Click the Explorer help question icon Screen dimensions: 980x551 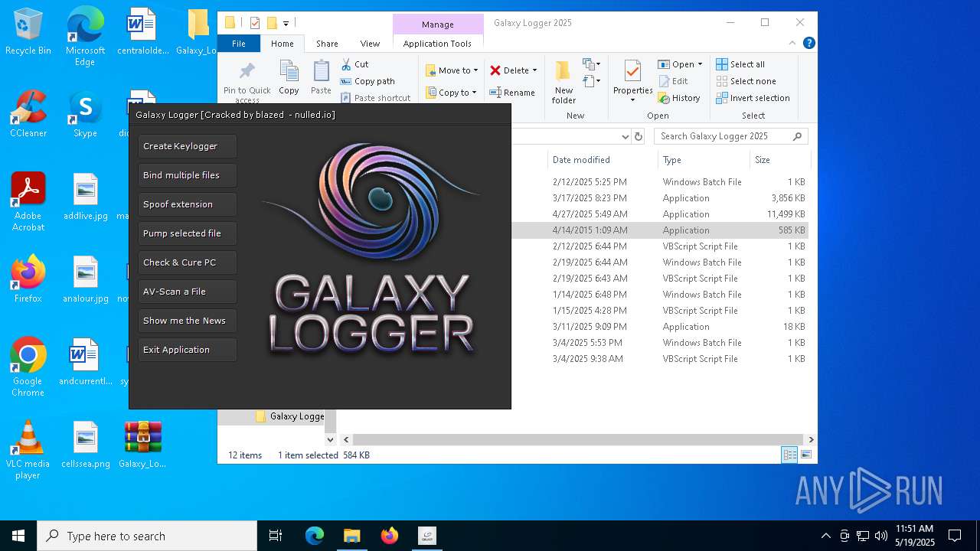point(809,44)
